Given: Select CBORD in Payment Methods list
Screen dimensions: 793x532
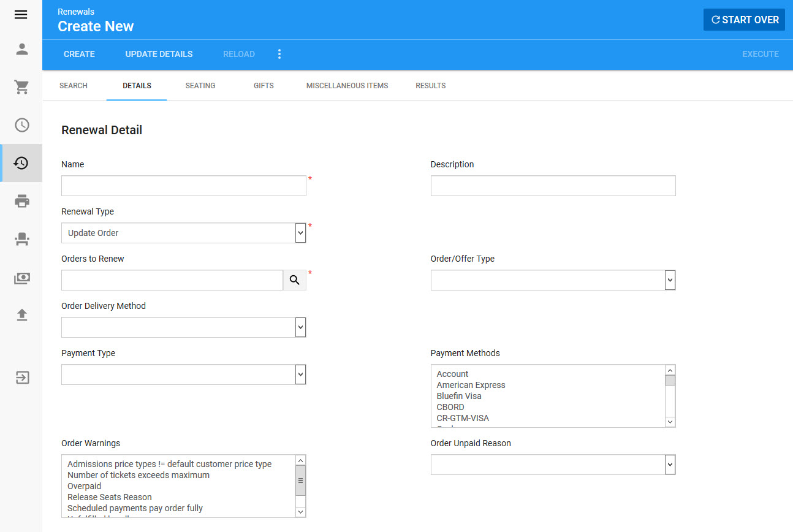Looking at the screenshot, I should click(x=450, y=407).
